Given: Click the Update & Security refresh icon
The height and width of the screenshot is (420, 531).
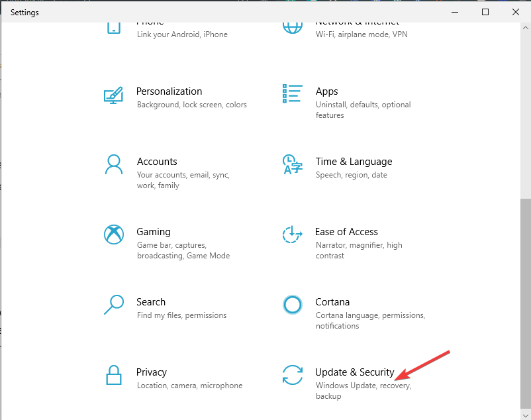Looking at the screenshot, I should click(293, 375).
